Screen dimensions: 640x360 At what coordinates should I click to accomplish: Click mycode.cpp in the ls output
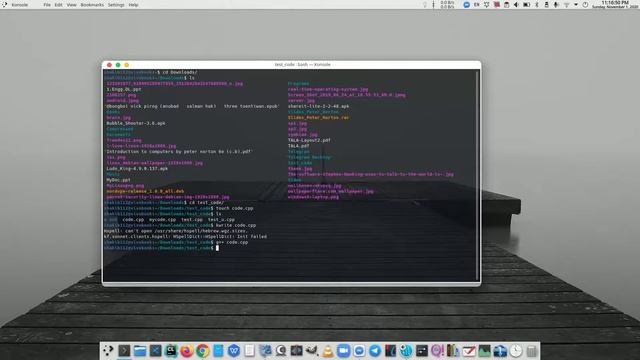click(162, 219)
